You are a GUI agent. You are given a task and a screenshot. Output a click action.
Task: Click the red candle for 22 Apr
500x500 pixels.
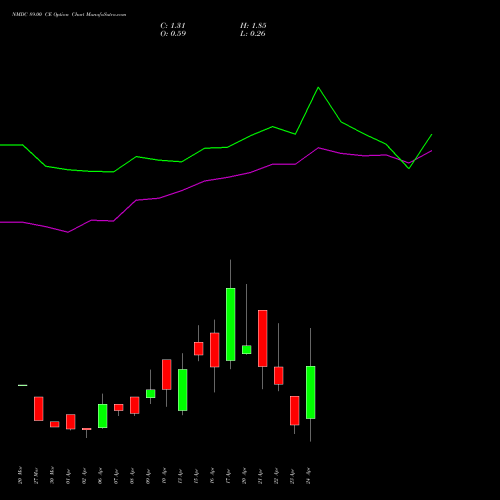(x=279, y=376)
